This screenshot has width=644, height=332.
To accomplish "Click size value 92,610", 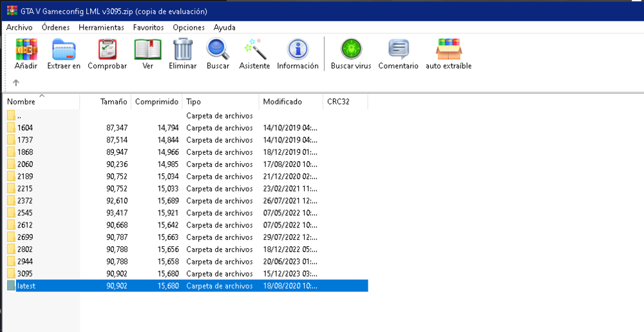I will click(x=117, y=200).
